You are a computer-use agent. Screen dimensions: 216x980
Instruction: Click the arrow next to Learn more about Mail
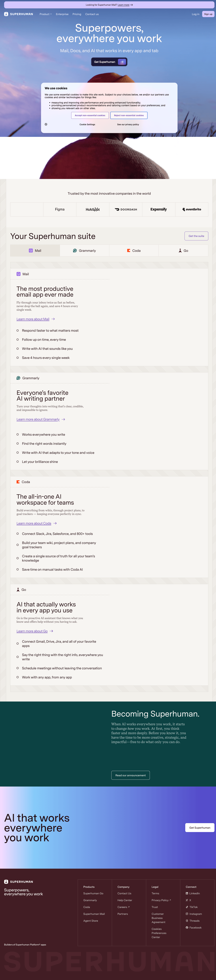click(x=53, y=319)
